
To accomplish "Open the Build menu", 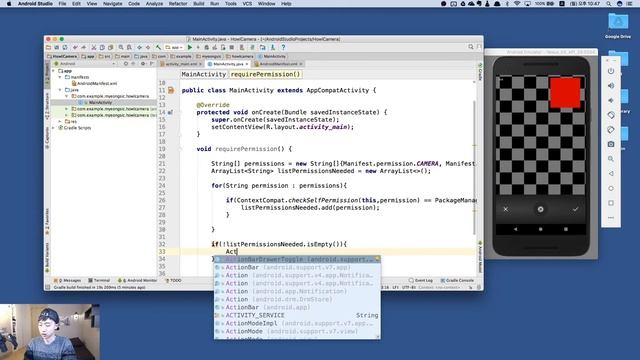I will [x=199, y=4].
